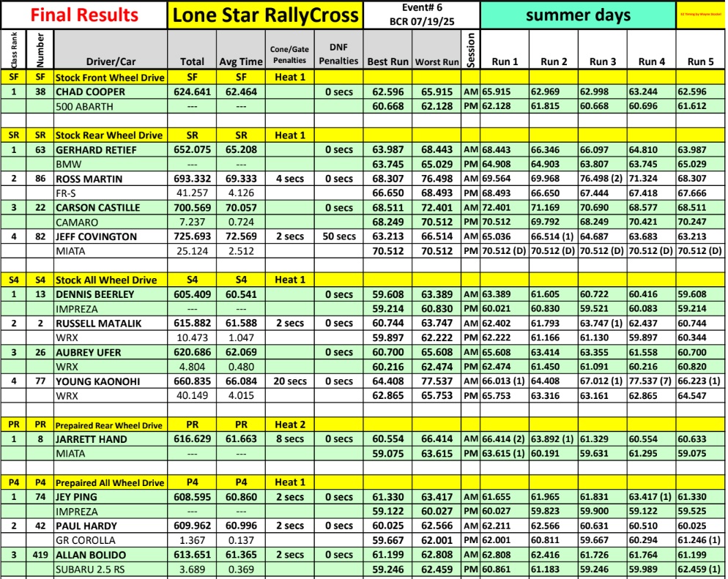Screen dimensions: 728x579
Task: Select driver name "CARSON CASTILLE"
Action: pyautogui.click(x=98, y=207)
